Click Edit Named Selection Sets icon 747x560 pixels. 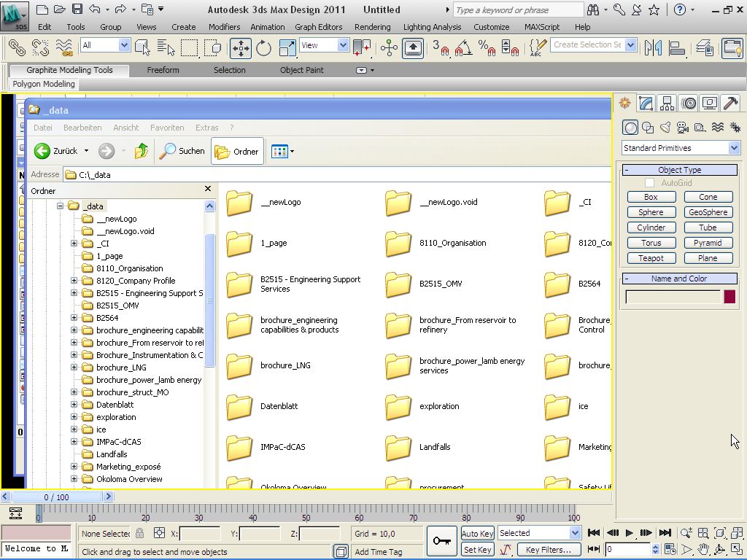tap(538, 47)
